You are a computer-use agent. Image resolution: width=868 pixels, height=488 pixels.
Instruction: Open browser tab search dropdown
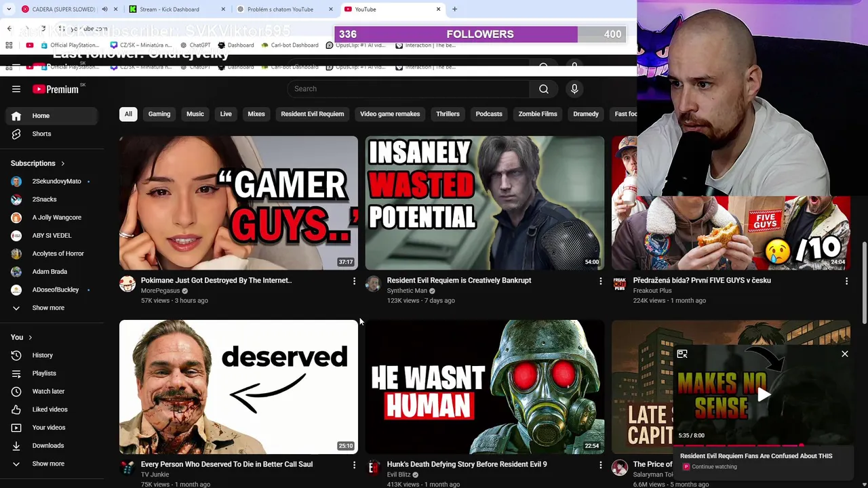click(x=9, y=9)
